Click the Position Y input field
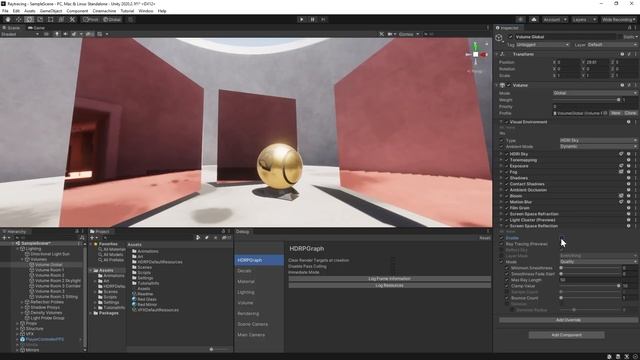 coord(597,62)
